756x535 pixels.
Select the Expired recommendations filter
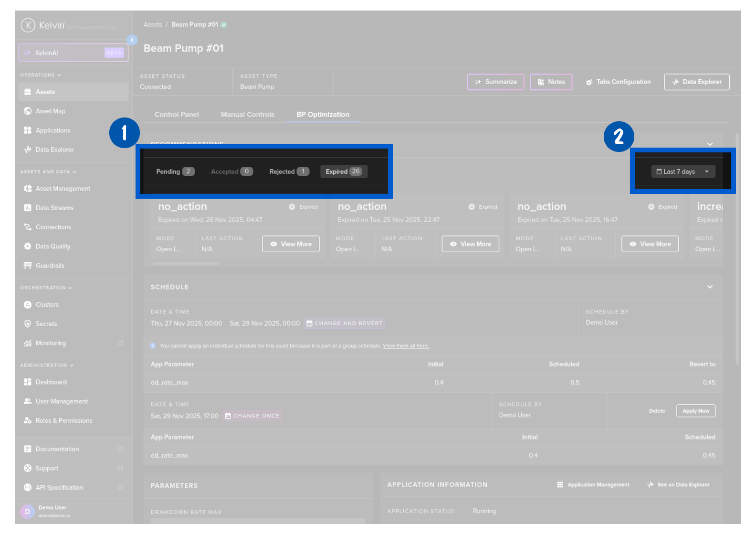343,171
